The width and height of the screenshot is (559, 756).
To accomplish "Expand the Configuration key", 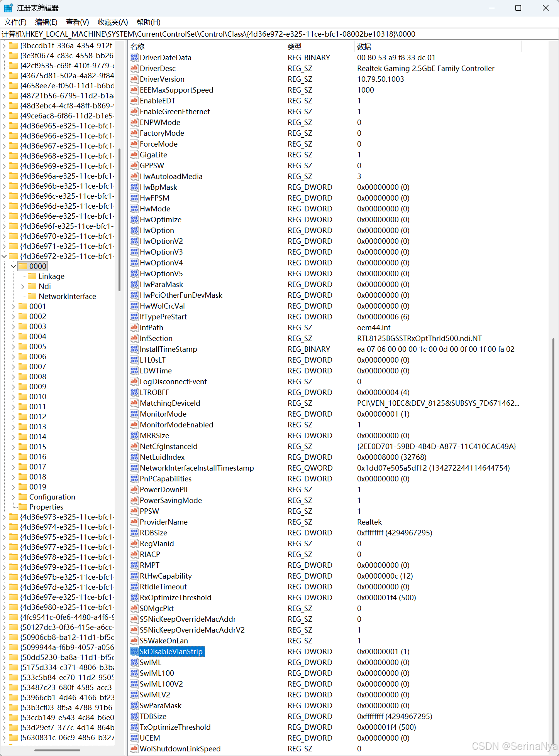I will coord(14,497).
